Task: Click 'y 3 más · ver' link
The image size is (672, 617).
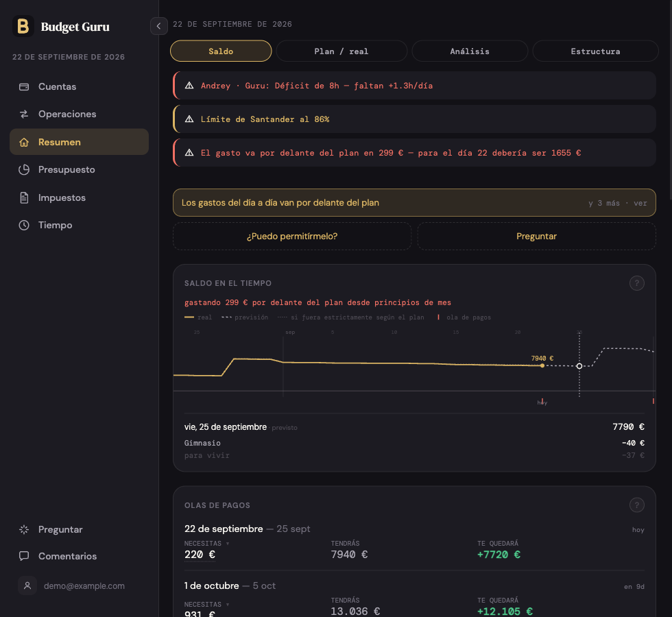Action: pyautogui.click(x=618, y=203)
